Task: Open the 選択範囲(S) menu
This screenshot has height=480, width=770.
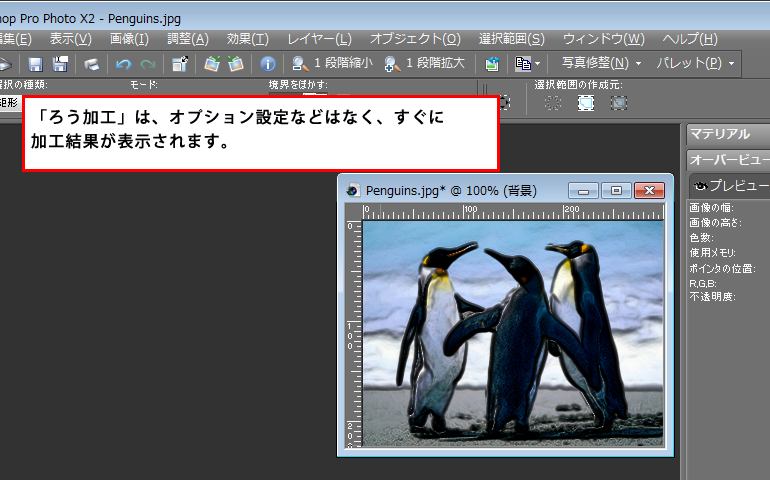Action: [x=512, y=39]
